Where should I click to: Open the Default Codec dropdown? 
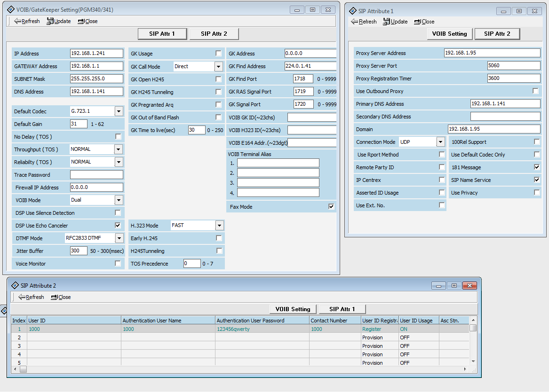[x=119, y=111]
